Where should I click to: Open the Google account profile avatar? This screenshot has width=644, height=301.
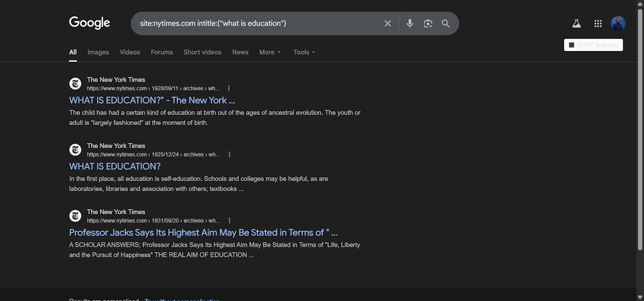(618, 23)
